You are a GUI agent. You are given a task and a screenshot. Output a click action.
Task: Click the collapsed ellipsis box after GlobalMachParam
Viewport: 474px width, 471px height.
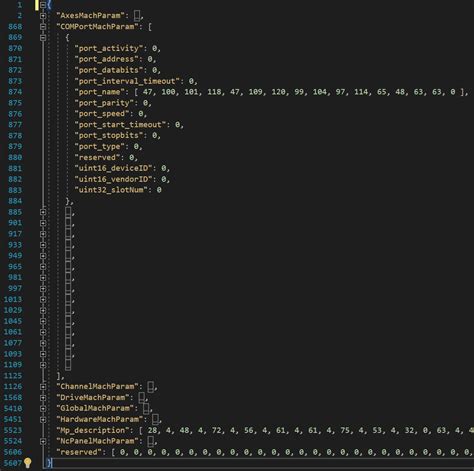pyautogui.click(x=146, y=408)
